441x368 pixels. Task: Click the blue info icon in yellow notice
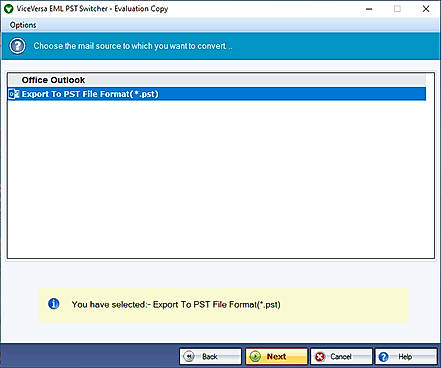tap(54, 304)
